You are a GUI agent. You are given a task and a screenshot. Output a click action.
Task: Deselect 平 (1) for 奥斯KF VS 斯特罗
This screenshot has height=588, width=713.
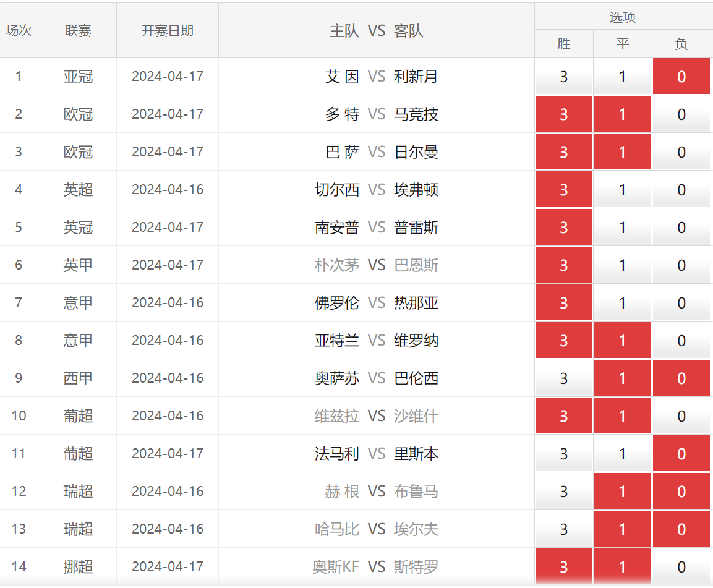623,567
